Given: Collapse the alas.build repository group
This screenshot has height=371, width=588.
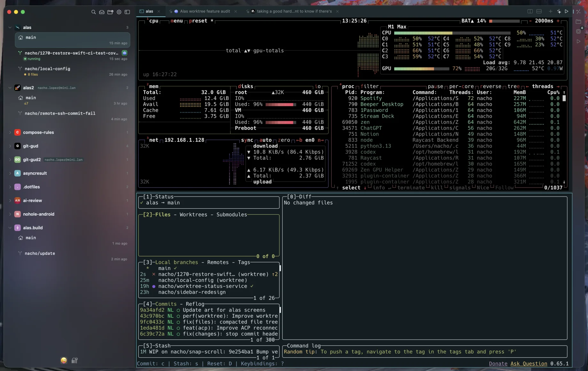Looking at the screenshot, I should (x=10, y=228).
